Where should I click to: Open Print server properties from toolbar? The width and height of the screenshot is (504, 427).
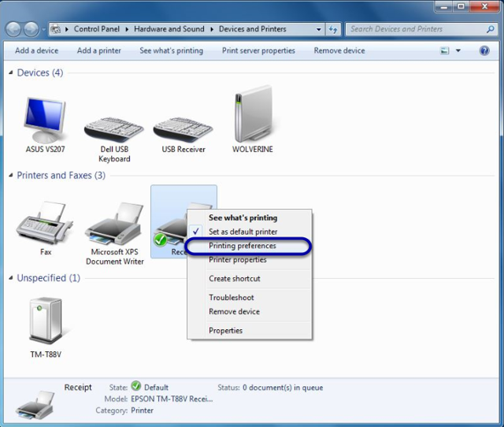coord(258,50)
